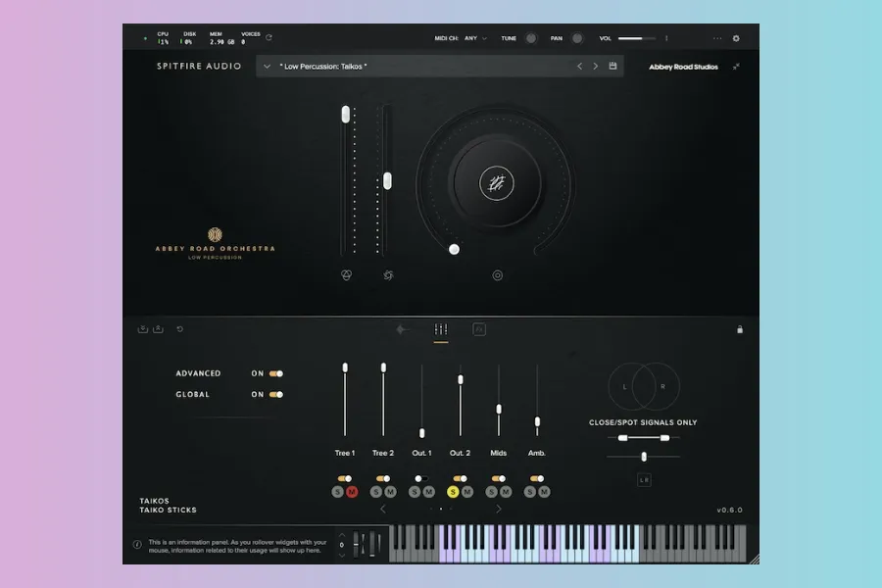Click the padlock icon to lock the mixer
The image size is (882, 588).
(740, 329)
